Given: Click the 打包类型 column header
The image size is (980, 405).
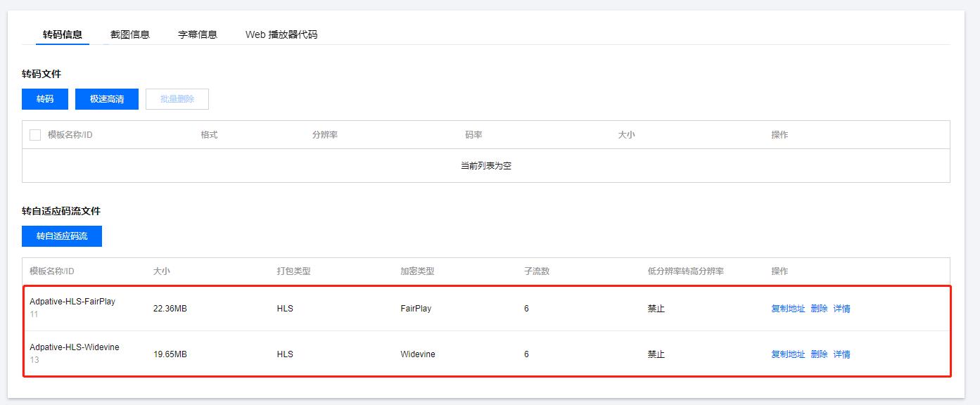Looking at the screenshot, I should click(293, 271).
